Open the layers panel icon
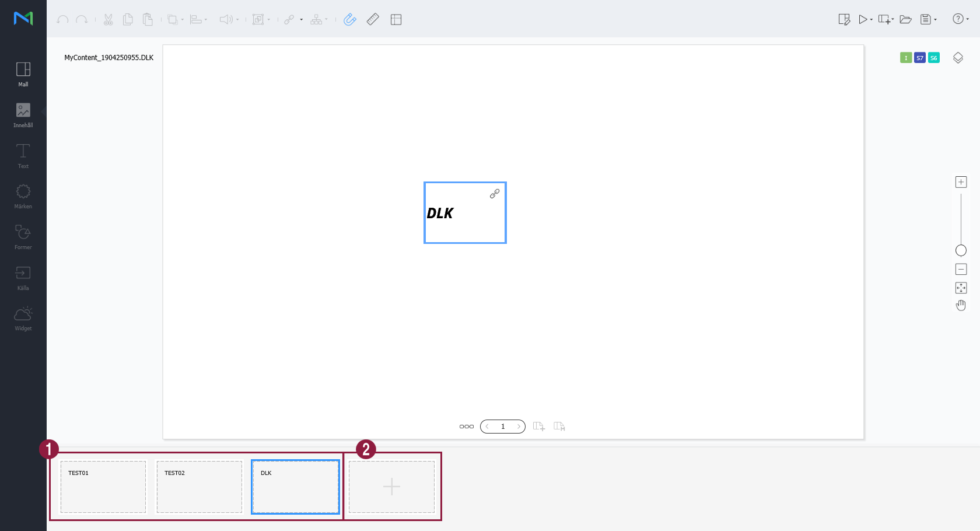 [958, 58]
